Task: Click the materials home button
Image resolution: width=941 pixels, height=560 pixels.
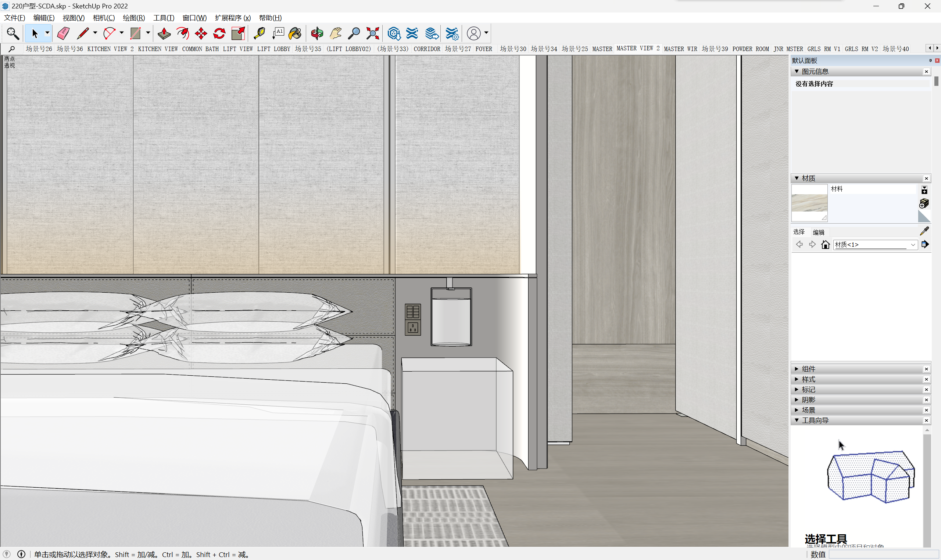Action: 826,245
